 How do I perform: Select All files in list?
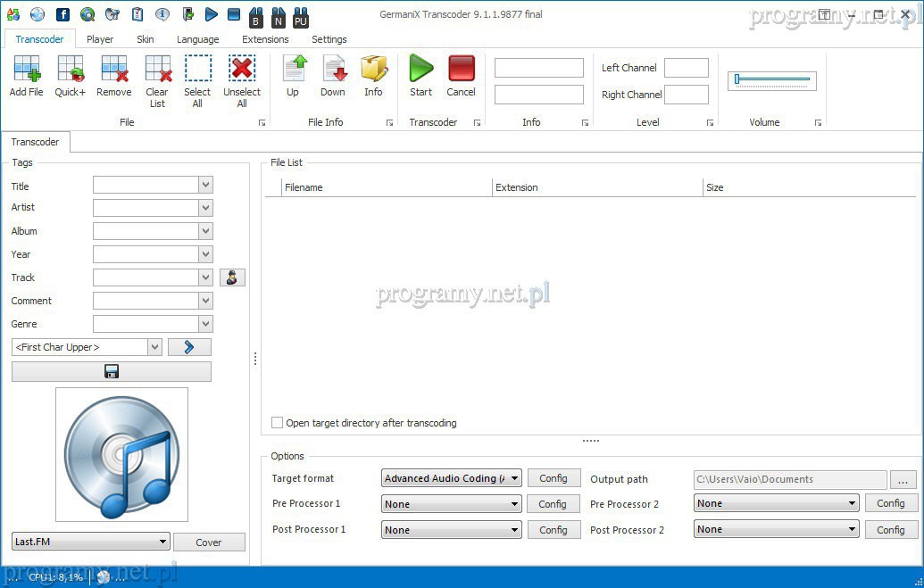coord(197,70)
